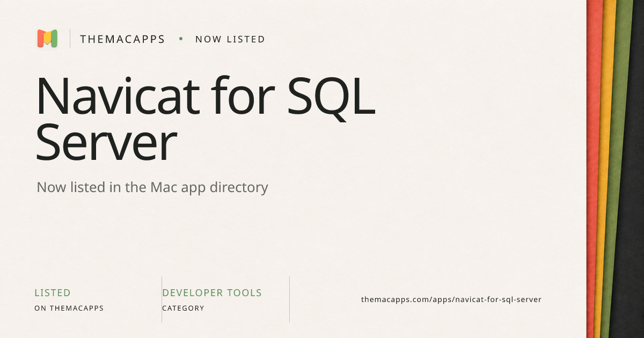Viewport: 644px width, 338px height.
Task: Select the Navicat for SQL Server headline
Action: (x=206, y=119)
